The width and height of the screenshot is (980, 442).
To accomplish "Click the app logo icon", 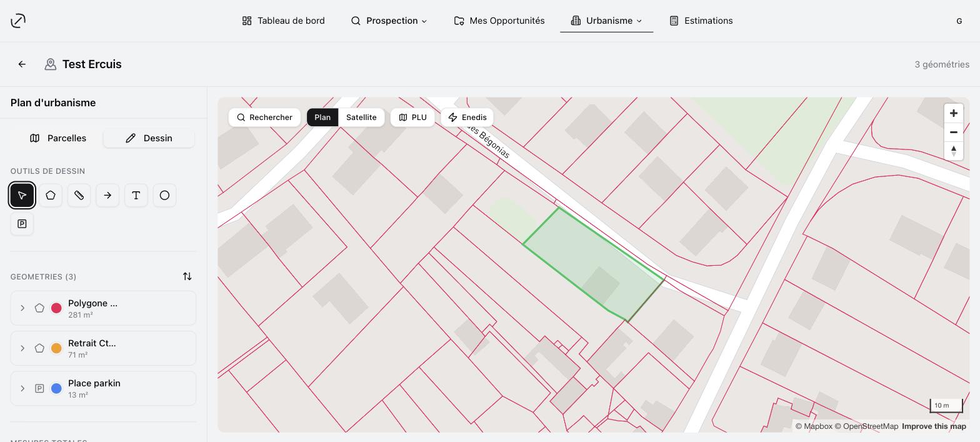I will pos(18,21).
